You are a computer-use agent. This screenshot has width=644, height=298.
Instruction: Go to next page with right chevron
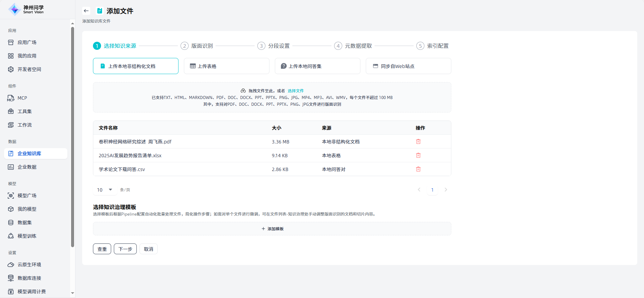coord(446,190)
